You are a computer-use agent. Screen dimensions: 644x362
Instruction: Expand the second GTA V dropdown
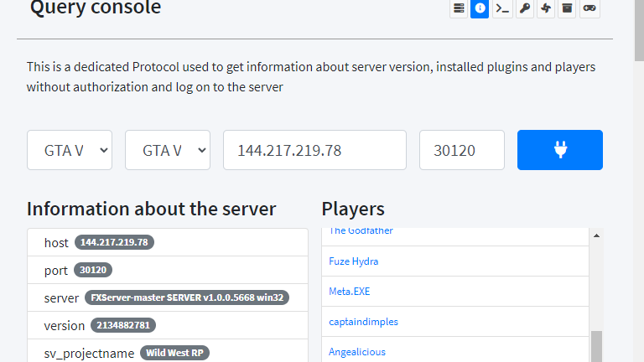[168, 150]
